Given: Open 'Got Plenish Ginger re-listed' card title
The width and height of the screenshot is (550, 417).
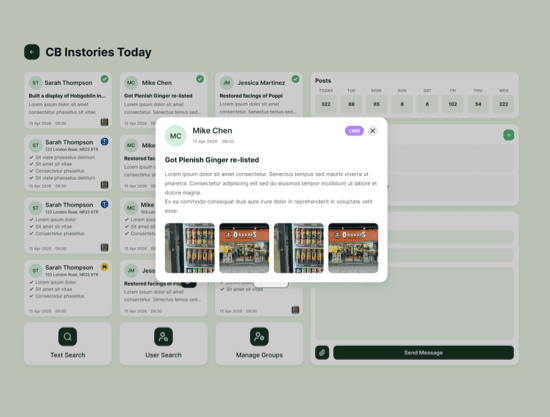Looking at the screenshot, I should pyautogui.click(x=158, y=96).
